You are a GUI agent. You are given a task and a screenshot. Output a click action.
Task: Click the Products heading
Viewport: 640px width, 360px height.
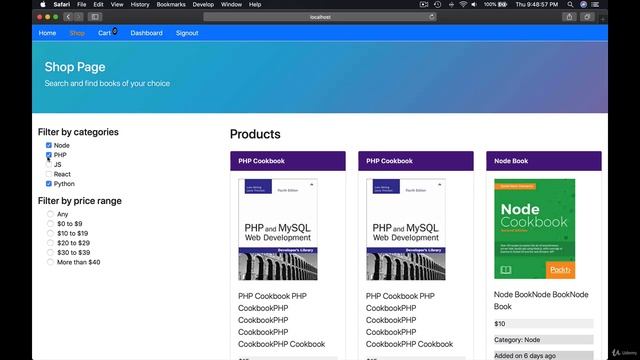tap(255, 134)
